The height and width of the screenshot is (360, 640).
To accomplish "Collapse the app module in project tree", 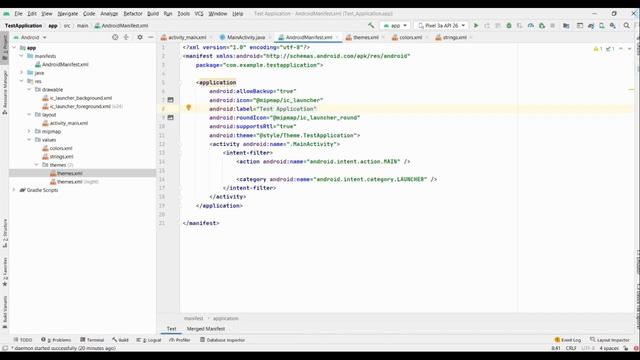I will coord(15,48).
